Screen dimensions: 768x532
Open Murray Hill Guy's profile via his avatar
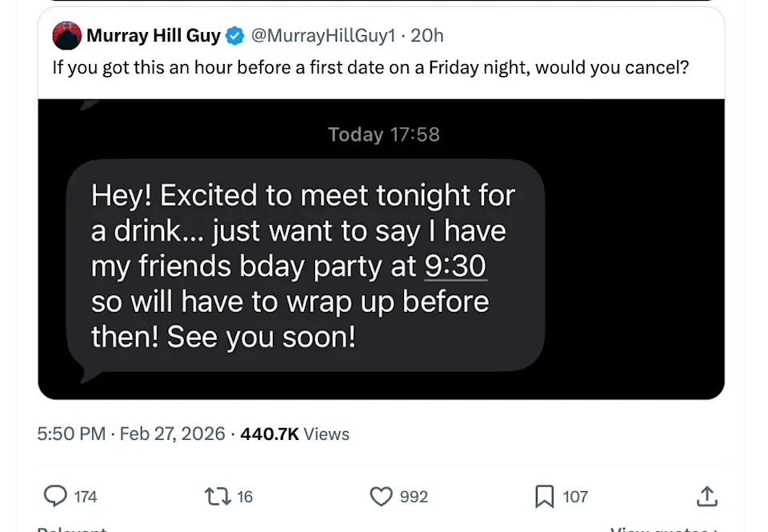pos(66,35)
